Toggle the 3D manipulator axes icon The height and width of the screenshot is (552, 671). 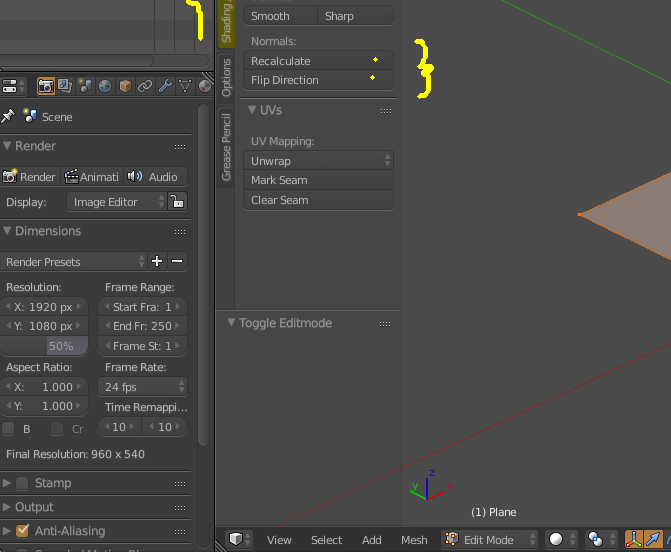[633, 539]
